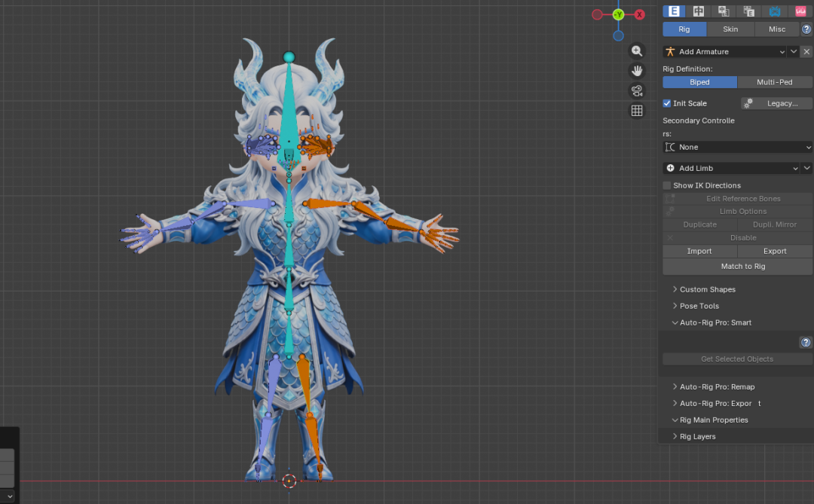Click Get Selected Objects button
Screen dimensions: 814x504
click(x=738, y=359)
